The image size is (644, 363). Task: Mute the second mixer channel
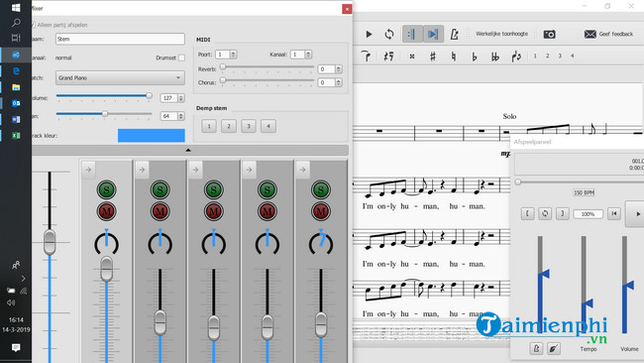tap(161, 211)
